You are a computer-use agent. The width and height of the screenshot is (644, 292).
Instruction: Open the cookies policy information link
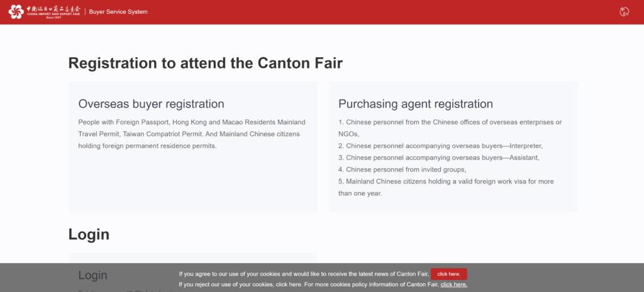[x=453, y=284]
